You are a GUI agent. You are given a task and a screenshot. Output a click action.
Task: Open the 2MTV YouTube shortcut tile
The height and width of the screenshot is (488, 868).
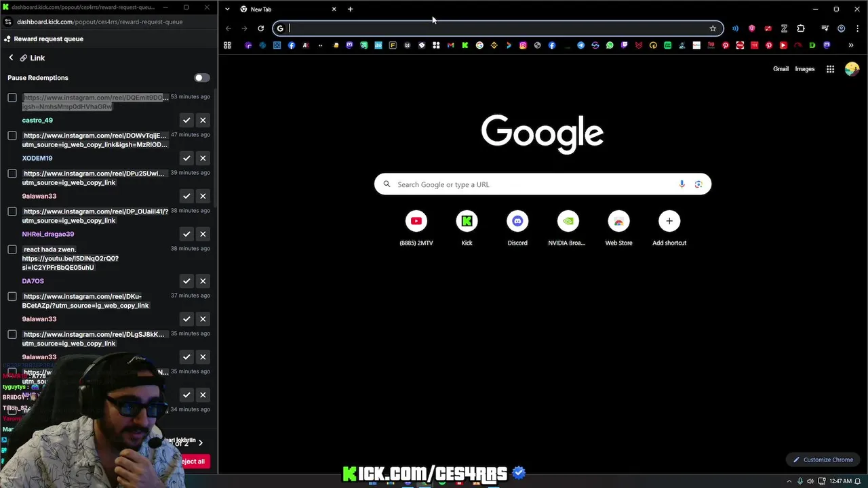click(416, 228)
